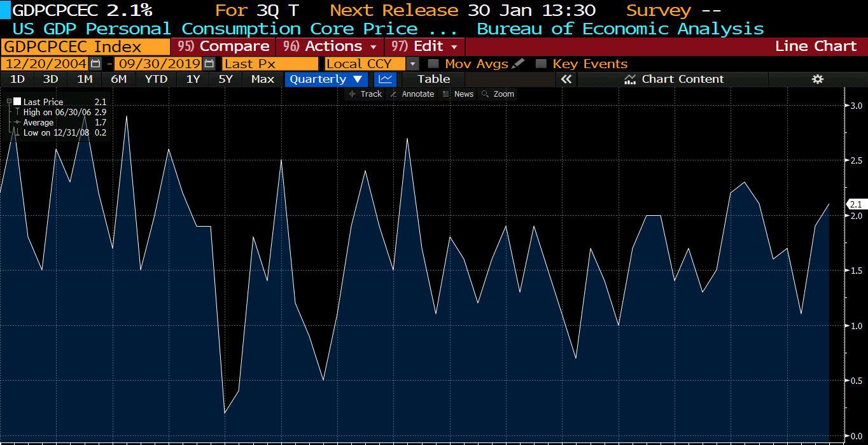Collapse panel with double chevron icon
Image resolution: width=868 pixels, height=445 pixels.
(x=566, y=79)
